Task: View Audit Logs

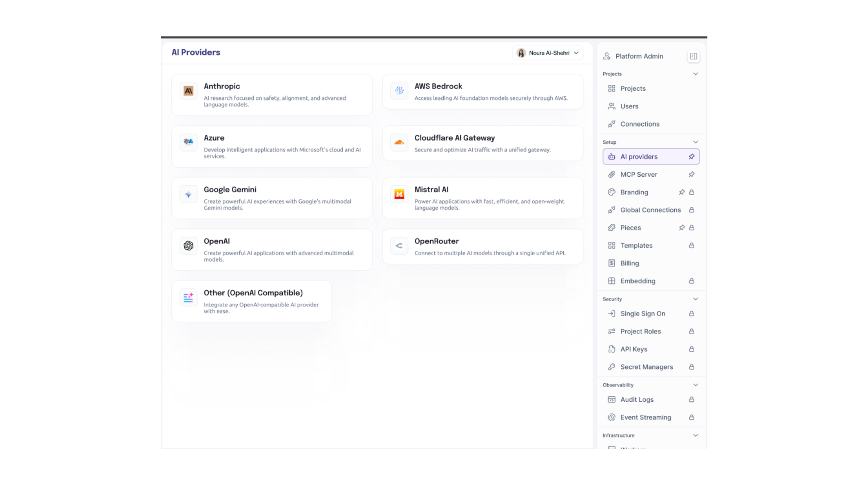Action: (x=651, y=400)
